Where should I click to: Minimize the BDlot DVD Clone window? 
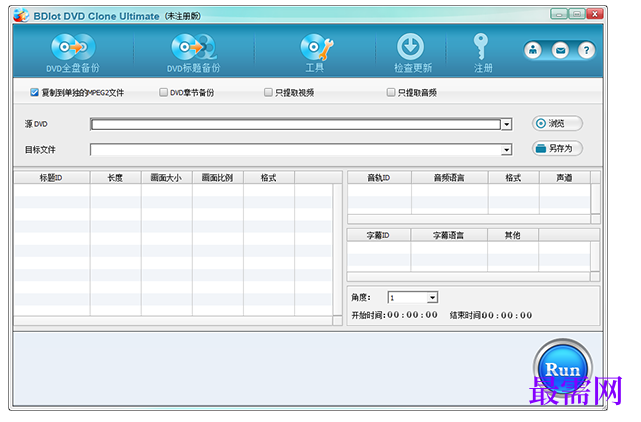(559, 14)
